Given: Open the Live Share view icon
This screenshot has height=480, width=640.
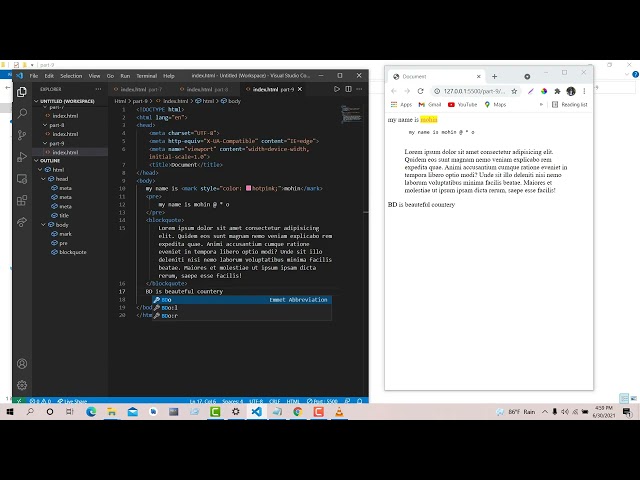Looking at the screenshot, I should [22, 222].
